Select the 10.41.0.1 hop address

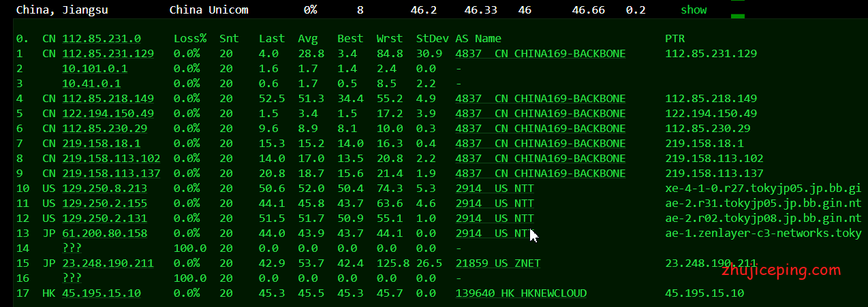click(x=91, y=84)
